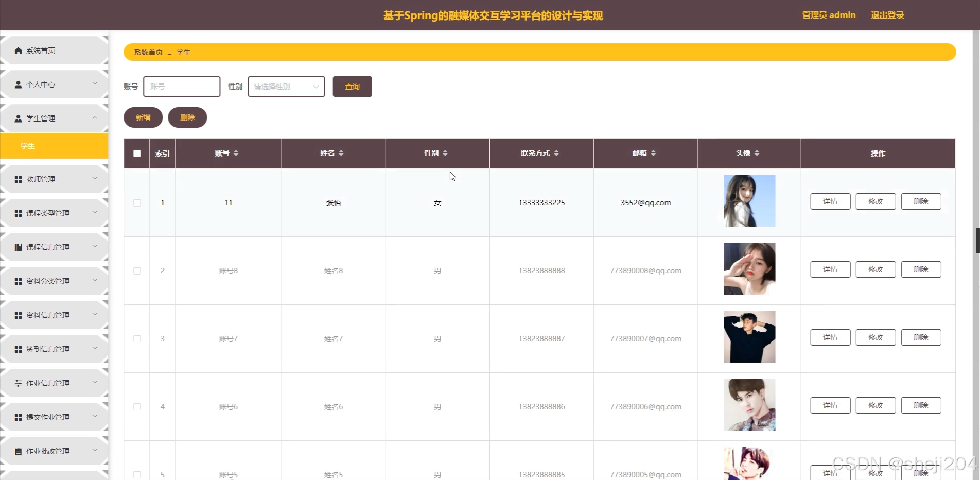Check the select-all checkbox in table header
The width and height of the screenshot is (980, 480).
coord(136,153)
